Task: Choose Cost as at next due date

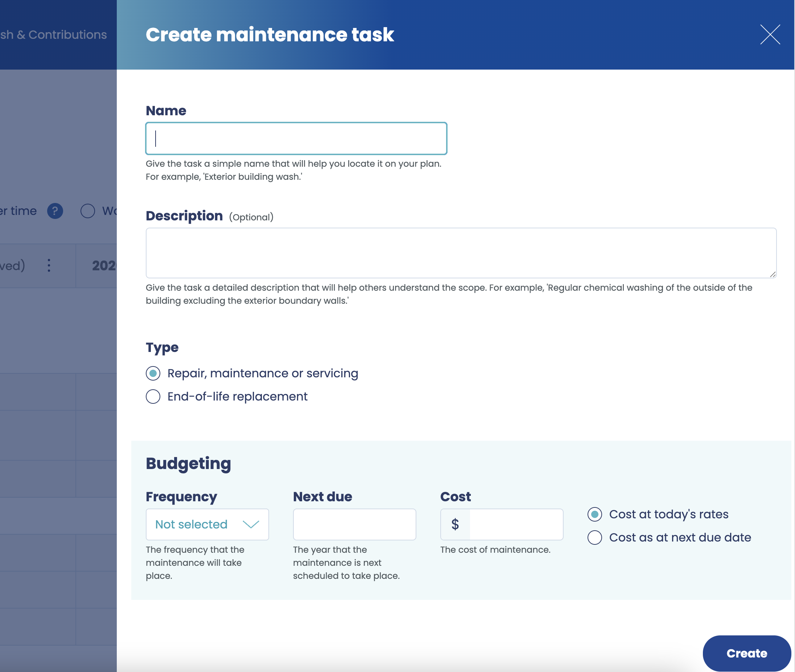Action: 594,538
